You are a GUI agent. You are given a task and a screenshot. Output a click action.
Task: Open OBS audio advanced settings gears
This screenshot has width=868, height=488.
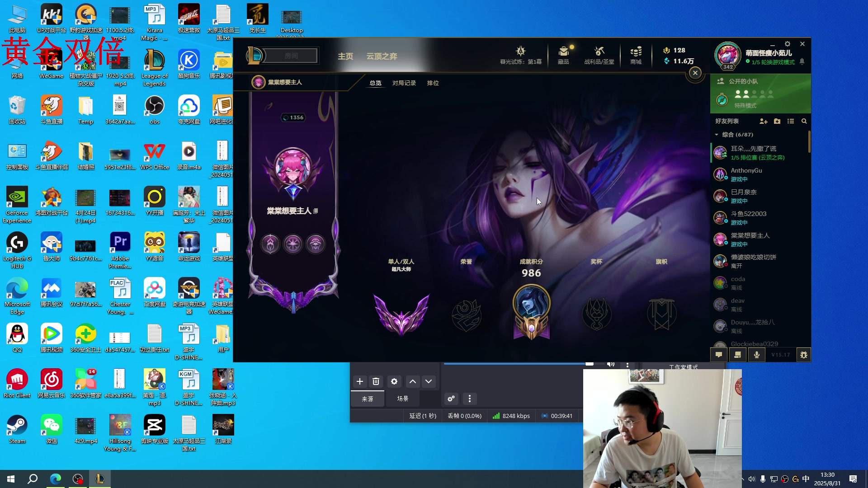coord(451,399)
